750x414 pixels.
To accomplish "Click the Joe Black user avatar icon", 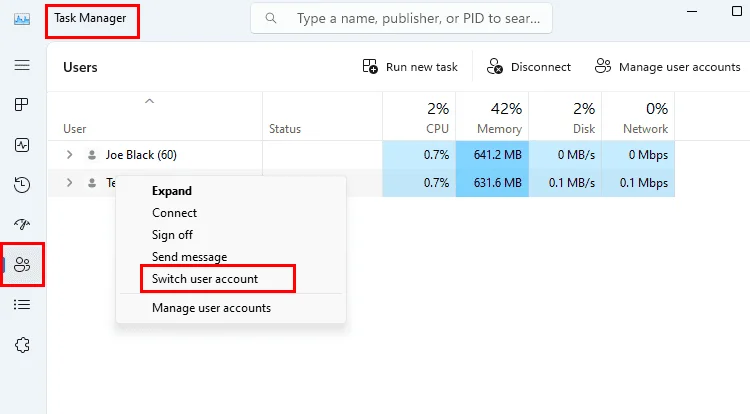I will [x=91, y=155].
